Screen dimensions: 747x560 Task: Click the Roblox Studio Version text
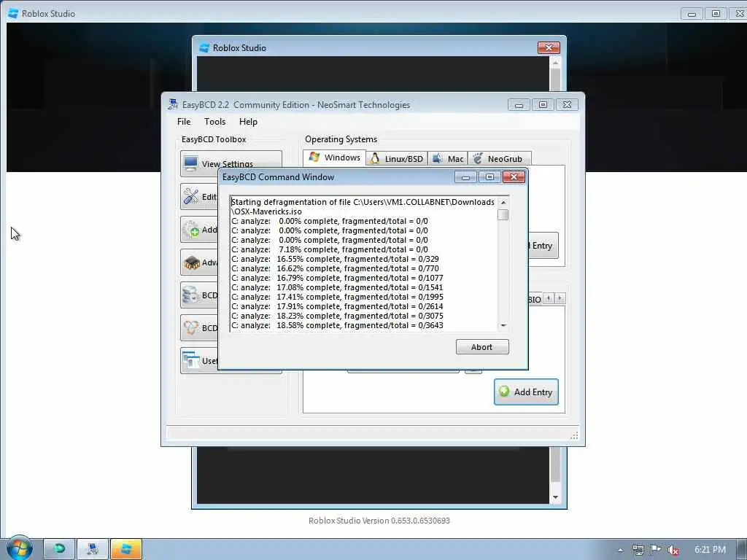(379, 521)
